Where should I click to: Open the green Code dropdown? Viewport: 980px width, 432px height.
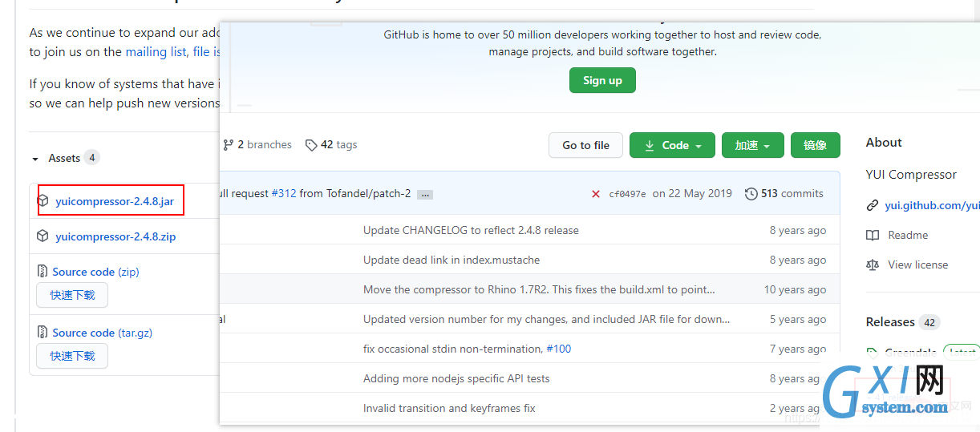pyautogui.click(x=674, y=145)
